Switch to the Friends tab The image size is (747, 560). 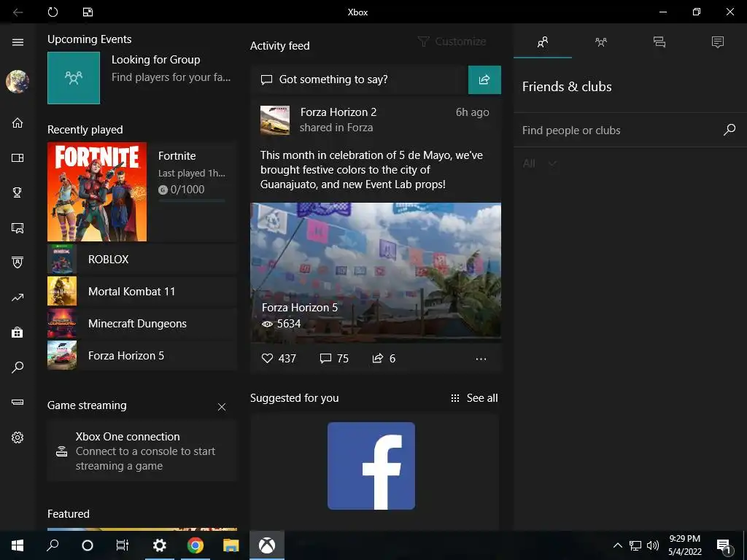tap(543, 42)
